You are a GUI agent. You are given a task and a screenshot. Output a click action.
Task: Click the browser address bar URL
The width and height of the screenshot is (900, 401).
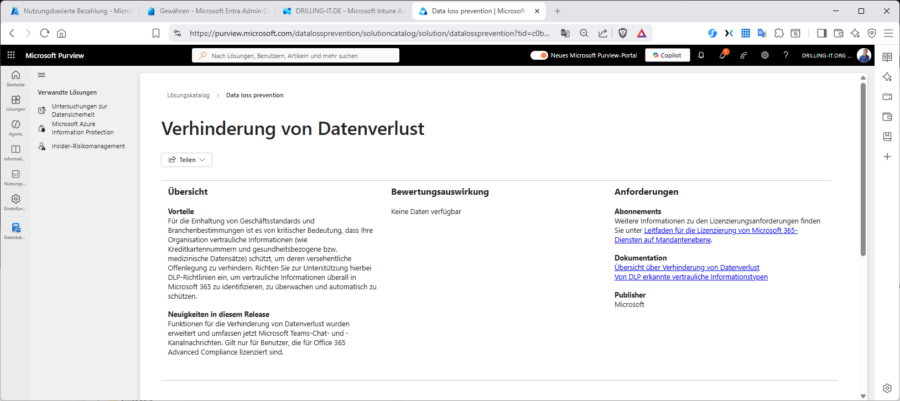point(371,33)
